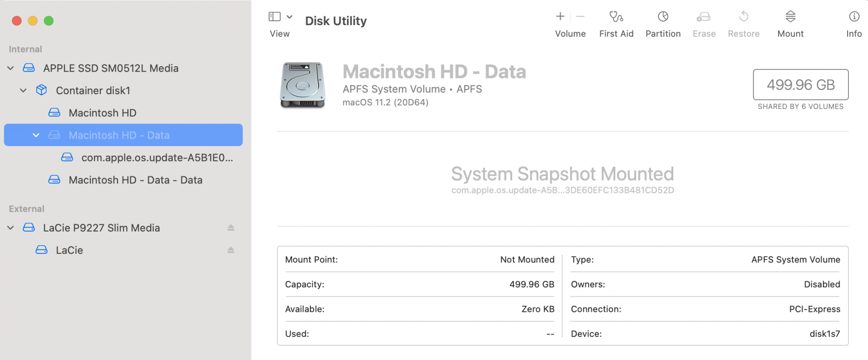Click the Erase drive icon
Viewport: 868px width, 360px height.
(x=704, y=16)
